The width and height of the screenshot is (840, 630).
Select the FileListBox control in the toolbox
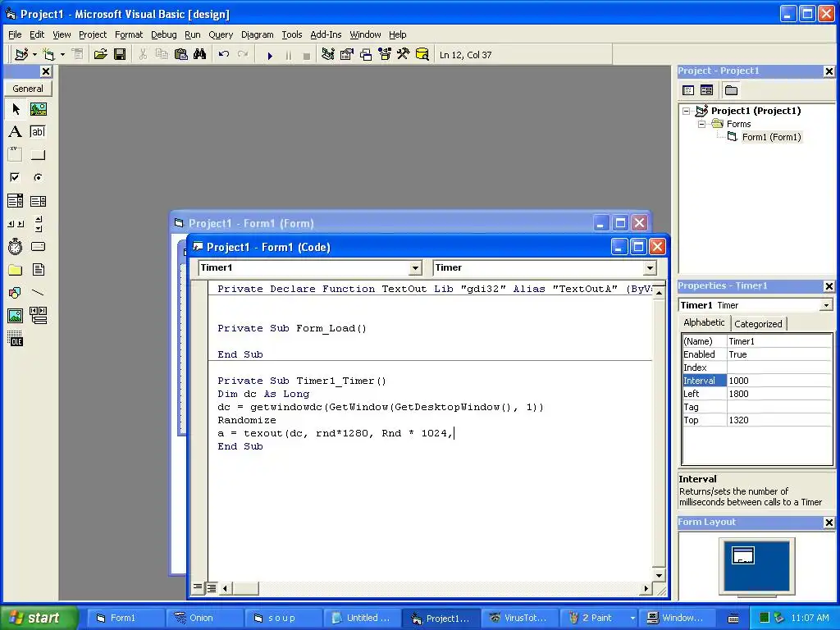click(x=38, y=269)
